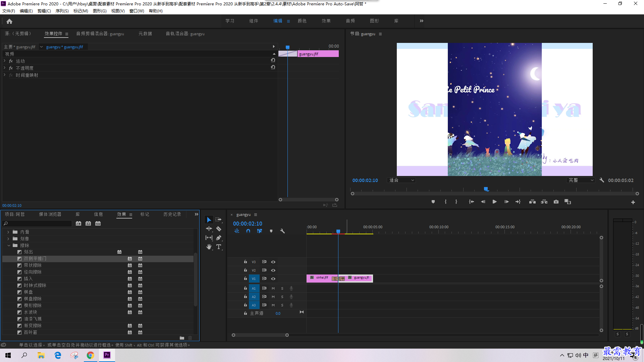
Task: Expand the Motion effect properties
Action: coord(5,61)
